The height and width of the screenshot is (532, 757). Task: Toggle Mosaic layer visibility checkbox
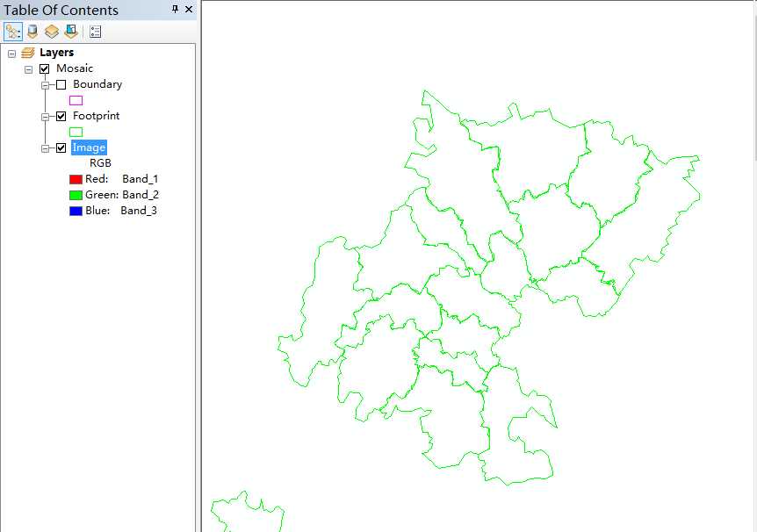coord(45,69)
